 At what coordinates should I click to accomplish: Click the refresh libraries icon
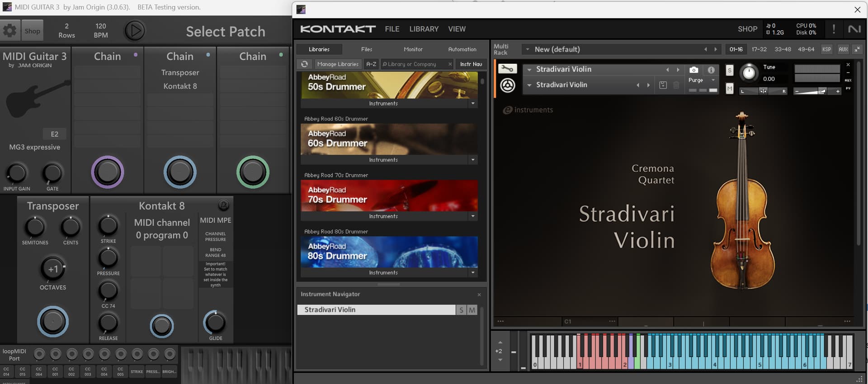click(x=305, y=64)
